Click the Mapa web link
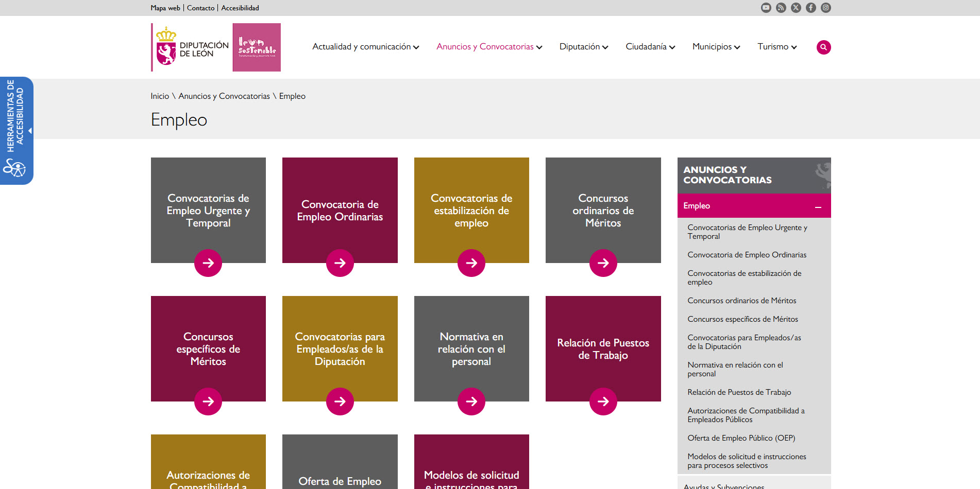This screenshot has height=489, width=980. (x=165, y=8)
